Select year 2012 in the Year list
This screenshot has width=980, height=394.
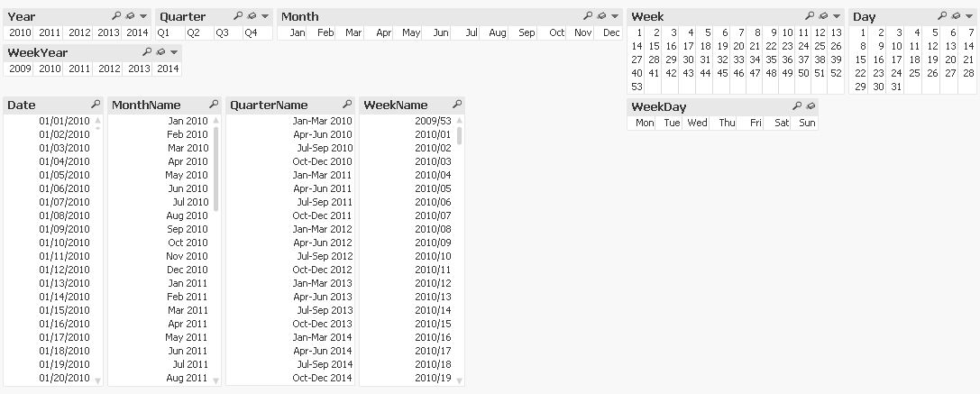[x=79, y=32]
